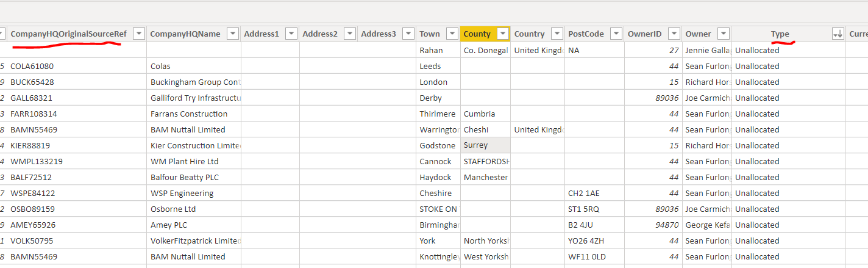Screen dimensions: 868x268
Task: Click the selected Surrey county cell
Action: click(x=486, y=145)
